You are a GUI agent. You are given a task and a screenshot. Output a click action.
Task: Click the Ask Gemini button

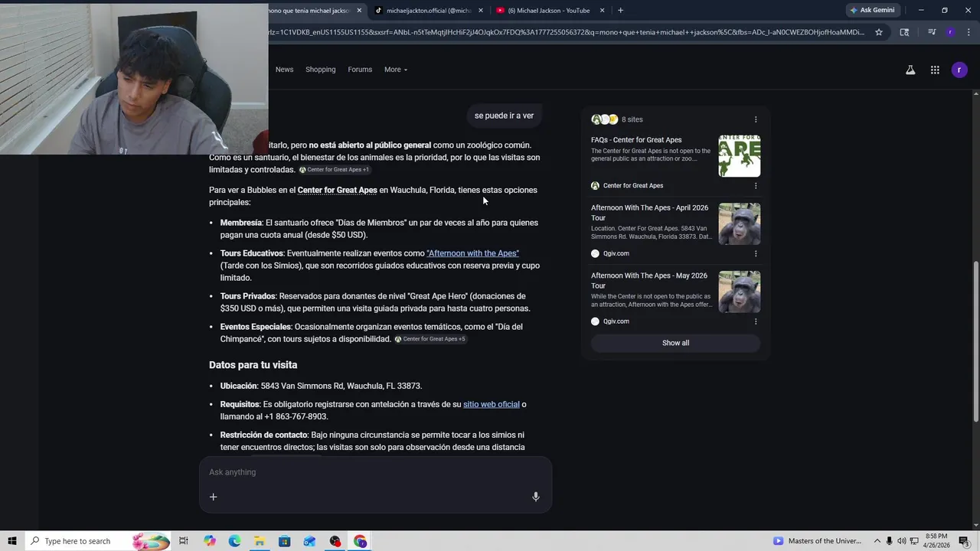click(871, 10)
